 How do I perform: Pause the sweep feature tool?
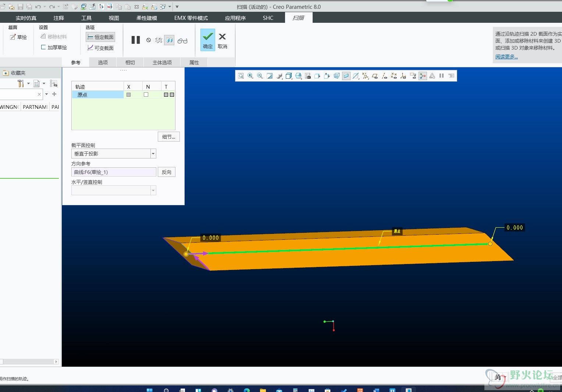(136, 40)
